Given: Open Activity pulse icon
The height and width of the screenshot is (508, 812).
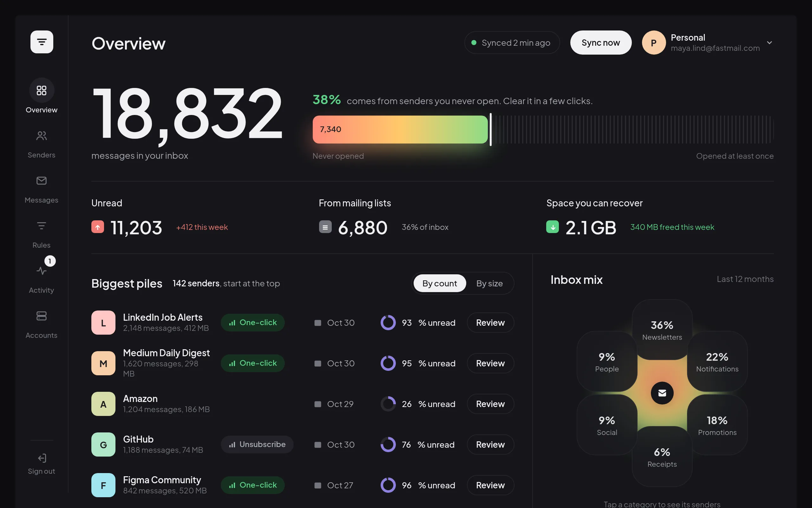Looking at the screenshot, I should [42, 271].
